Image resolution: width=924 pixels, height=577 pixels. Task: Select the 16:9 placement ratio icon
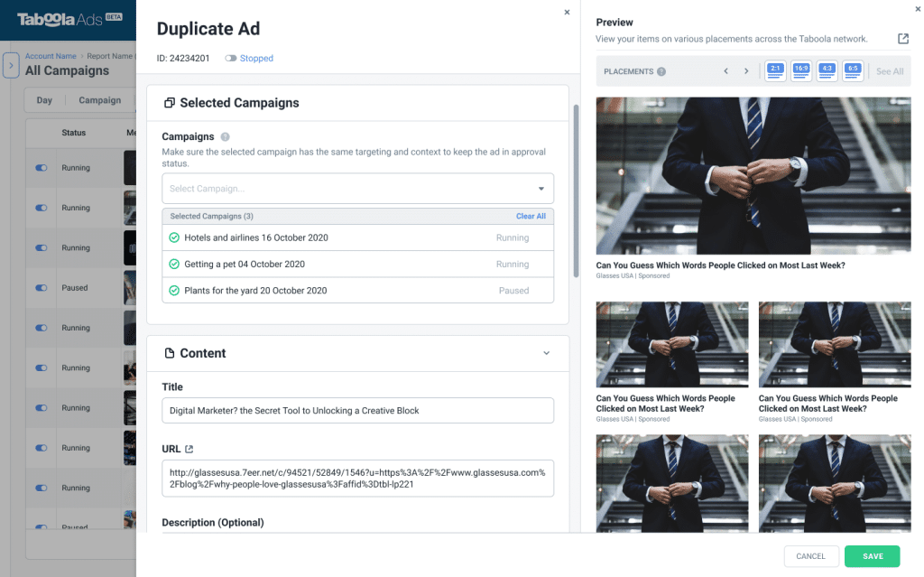click(800, 70)
